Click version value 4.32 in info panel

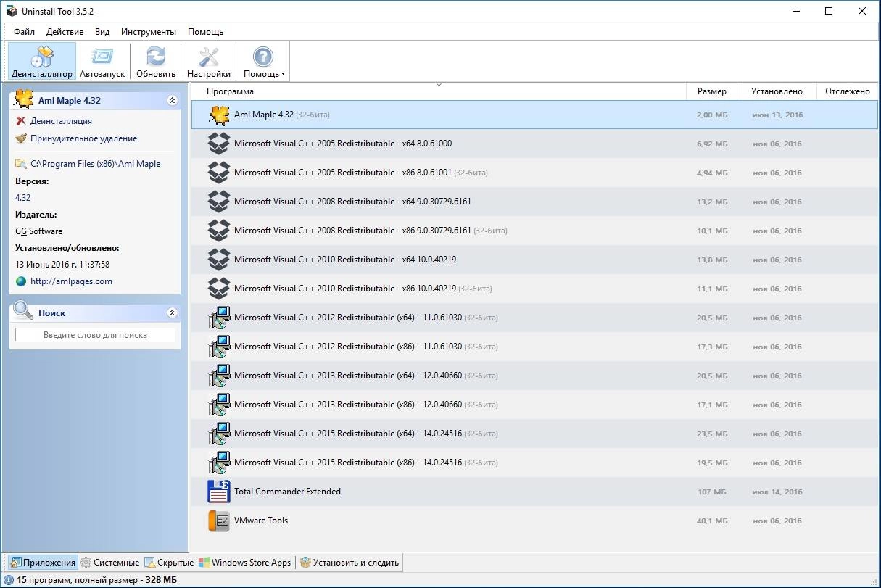tap(23, 197)
